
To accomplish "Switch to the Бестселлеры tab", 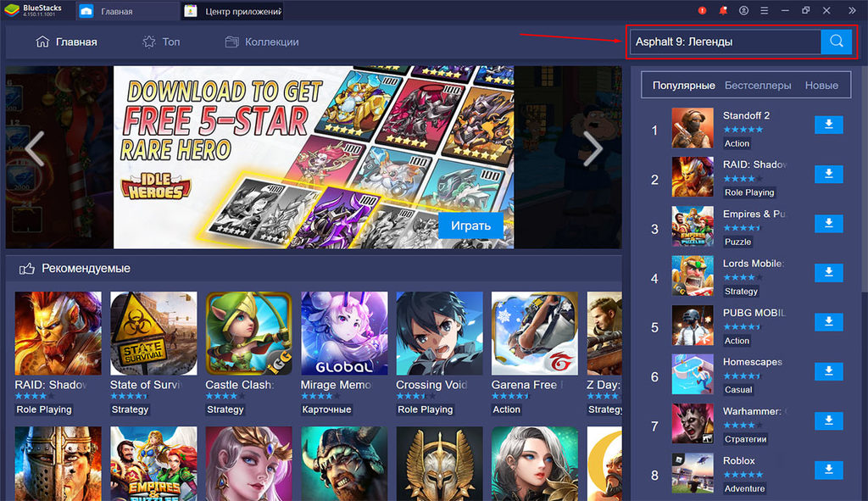I will pyautogui.click(x=758, y=86).
